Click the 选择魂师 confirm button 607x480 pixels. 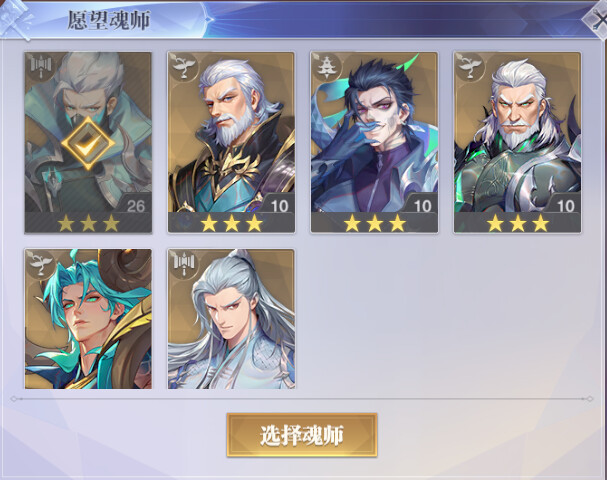302,435
